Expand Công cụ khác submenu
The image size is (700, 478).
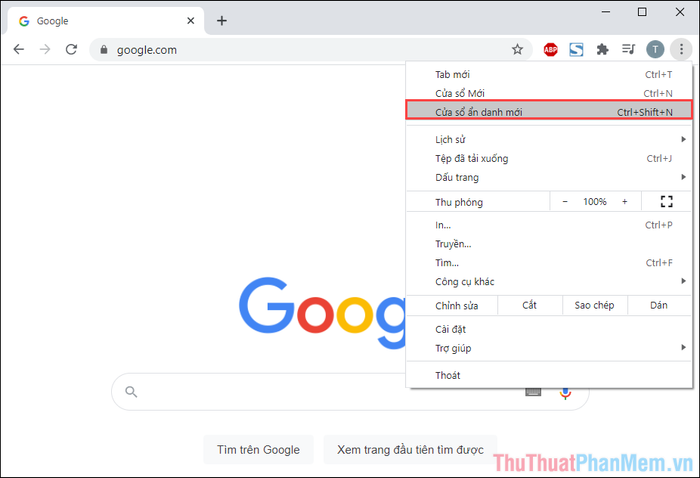tap(549, 281)
